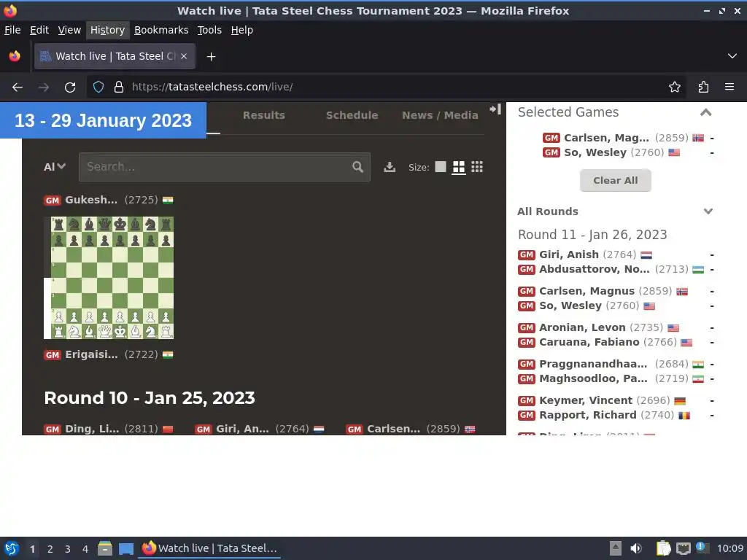
Task: Select the four-board grid size
Action: (x=458, y=167)
